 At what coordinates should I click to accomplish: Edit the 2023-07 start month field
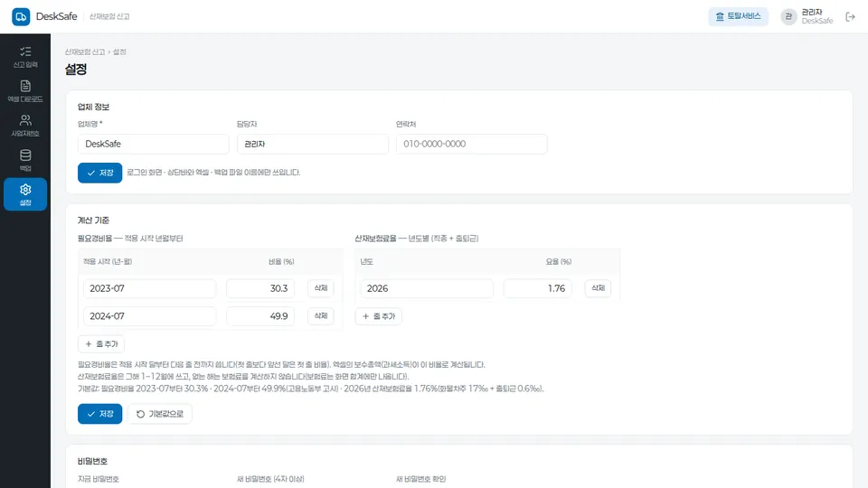[149, 288]
